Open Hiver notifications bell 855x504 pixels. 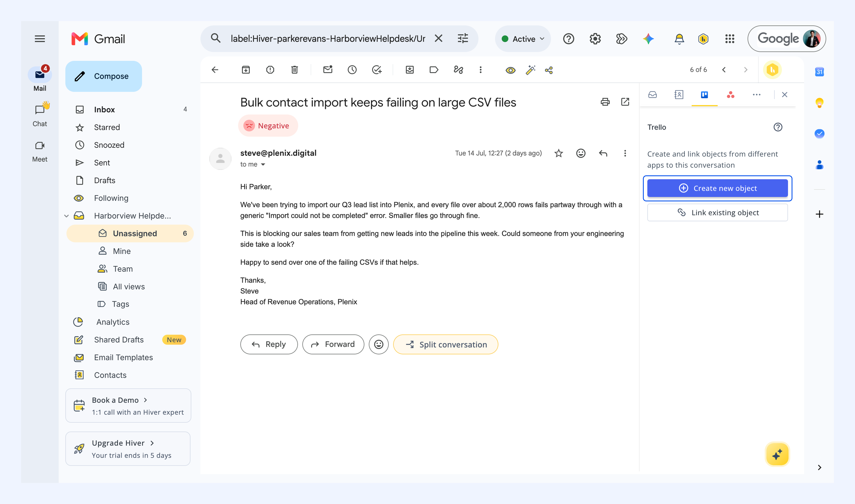click(679, 39)
